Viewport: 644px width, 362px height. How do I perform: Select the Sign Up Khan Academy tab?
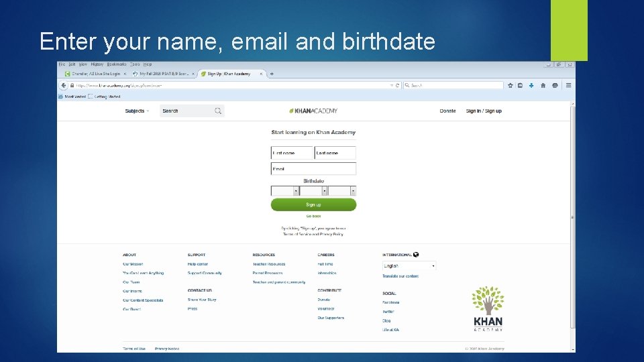click(231, 74)
